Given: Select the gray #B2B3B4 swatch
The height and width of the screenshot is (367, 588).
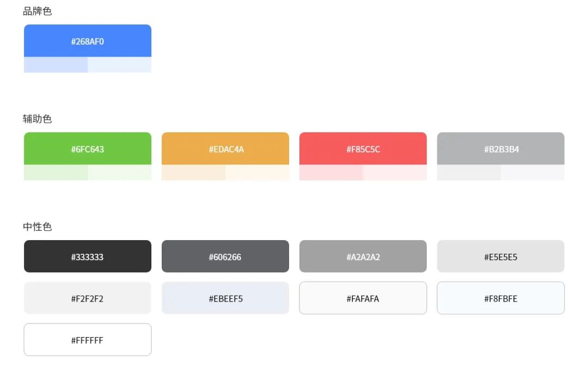Looking at the screenshot, I should tap(501, 149).
